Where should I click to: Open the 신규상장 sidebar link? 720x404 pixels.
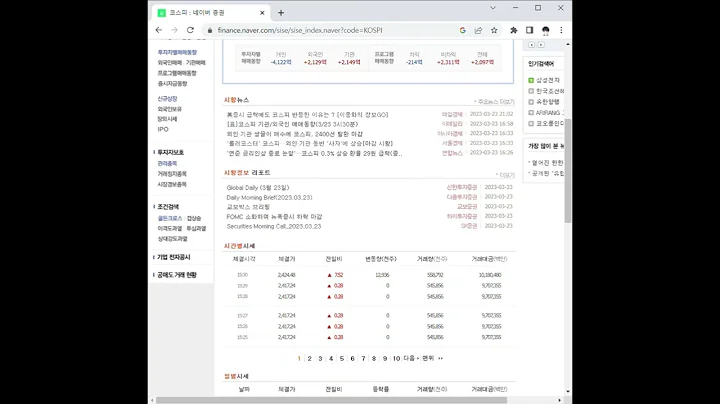pos(167,99)
